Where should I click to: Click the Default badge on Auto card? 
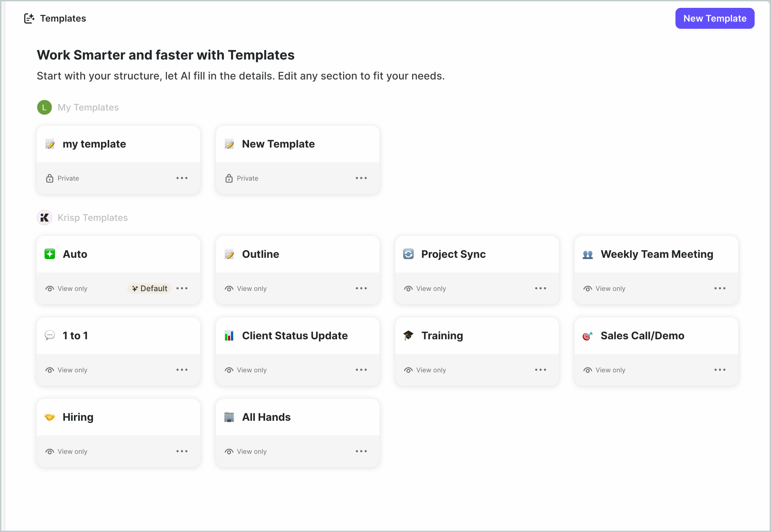click(x=149, y=288)
